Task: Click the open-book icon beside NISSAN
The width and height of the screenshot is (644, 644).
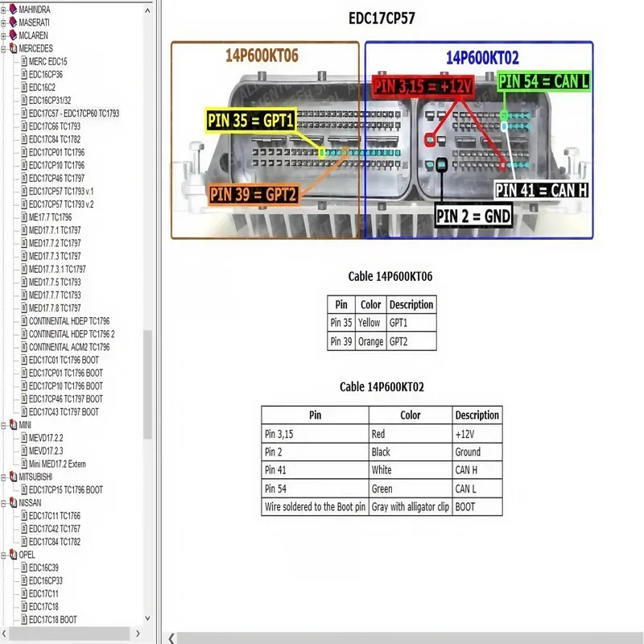Action: coord(13,502)
